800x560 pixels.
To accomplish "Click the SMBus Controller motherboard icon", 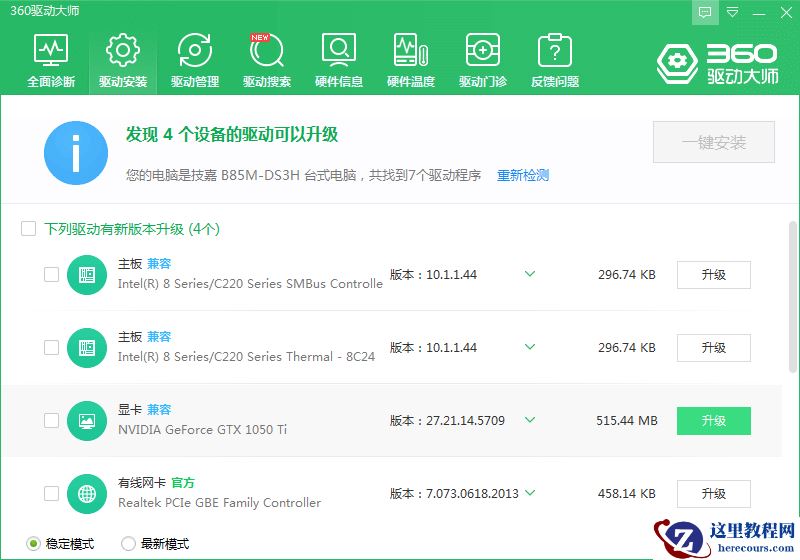I will click(x=87, y=275).
